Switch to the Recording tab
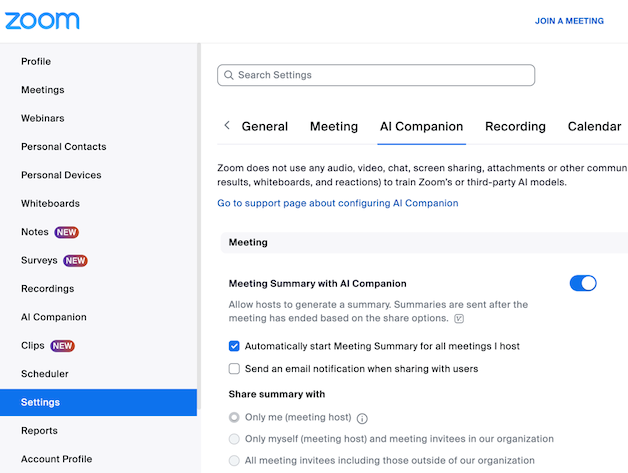 (x=515, y=127)
